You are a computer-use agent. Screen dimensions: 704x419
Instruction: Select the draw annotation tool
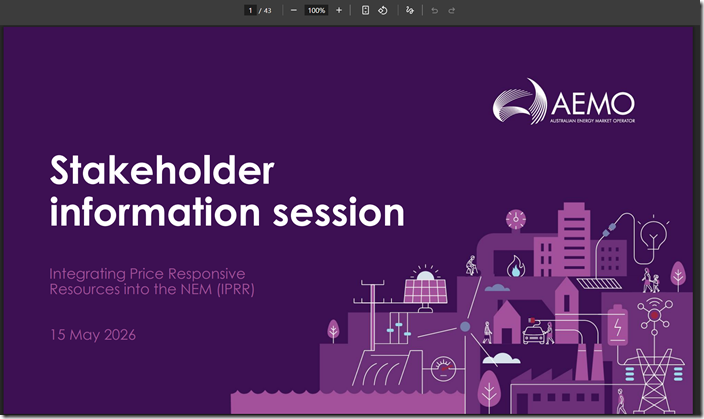(x=409, y=10)
